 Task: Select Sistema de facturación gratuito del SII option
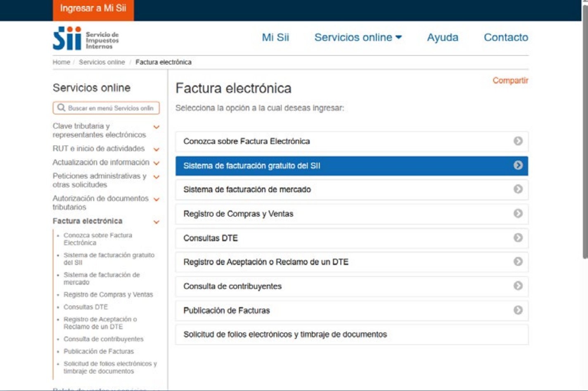pyautogui.click(x=352, y=165)
